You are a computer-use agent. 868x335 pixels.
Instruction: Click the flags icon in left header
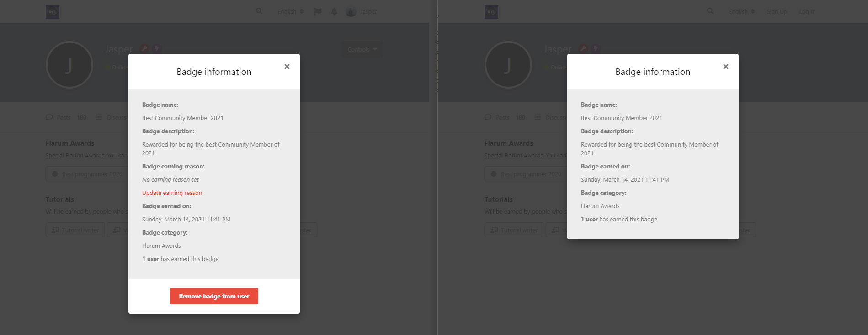318,11
